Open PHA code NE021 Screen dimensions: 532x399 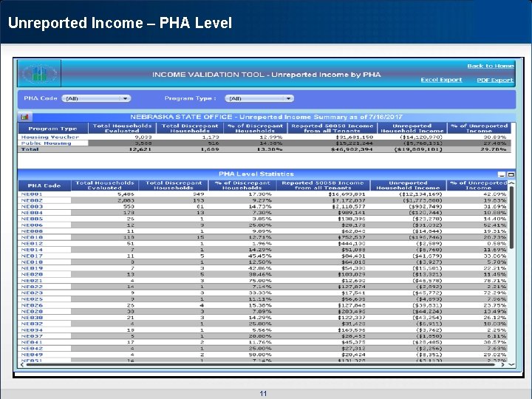pos(32,281)
